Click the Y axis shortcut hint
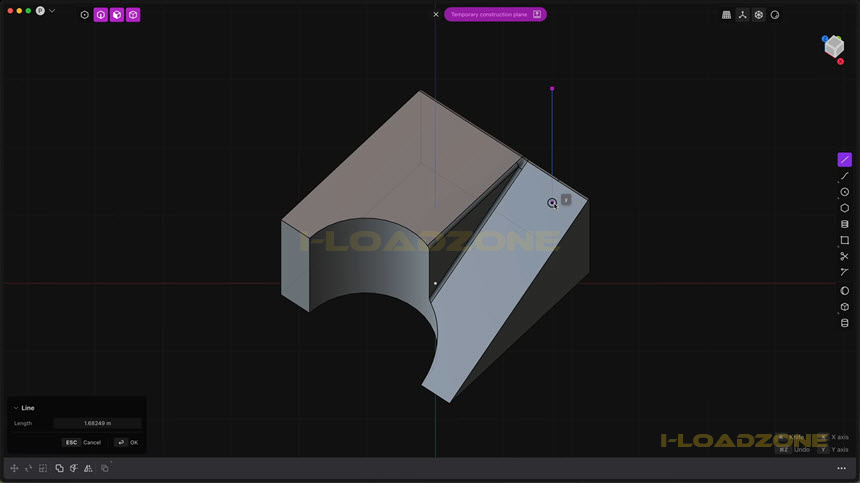Viewport: 860px width, 483px height. (834, 450)
